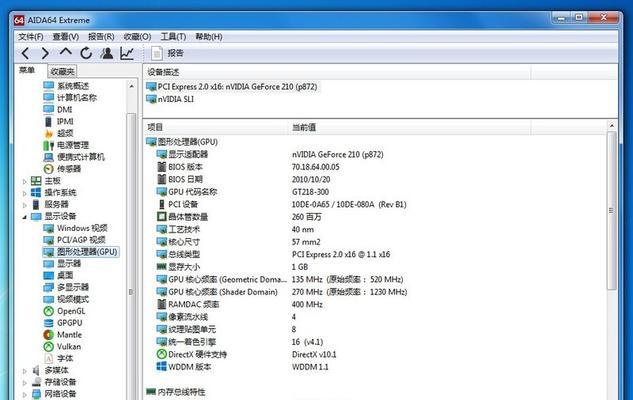
Task: Select the DMI tree item
Action: tap(58, 109)
